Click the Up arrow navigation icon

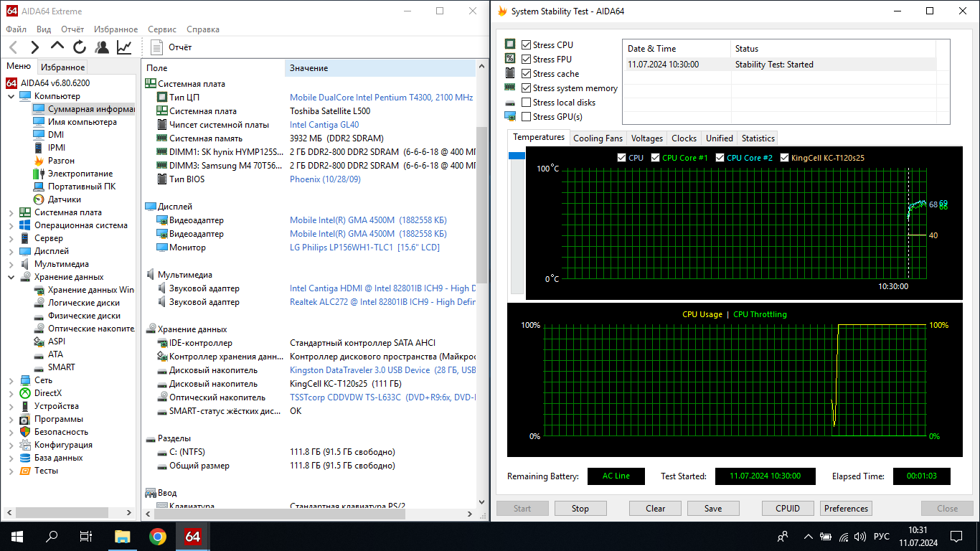click(x=57, y=47)
